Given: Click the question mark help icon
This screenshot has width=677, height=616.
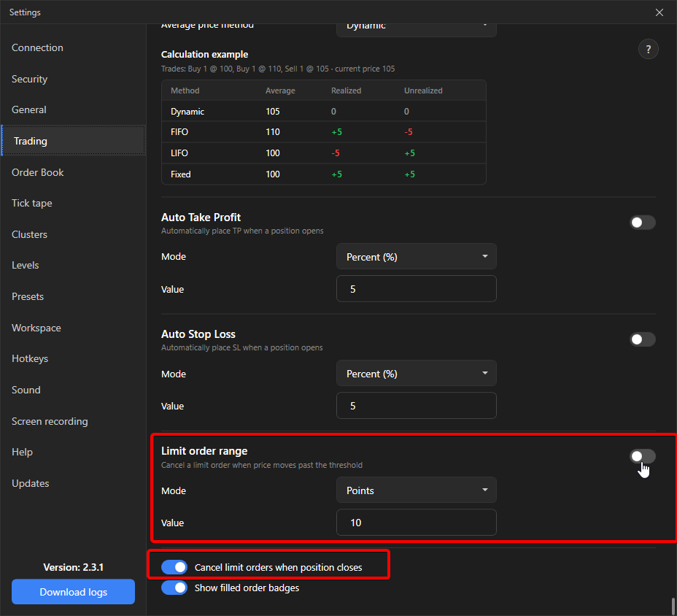Looking at the screenshot, I should (x=648, y=49).
